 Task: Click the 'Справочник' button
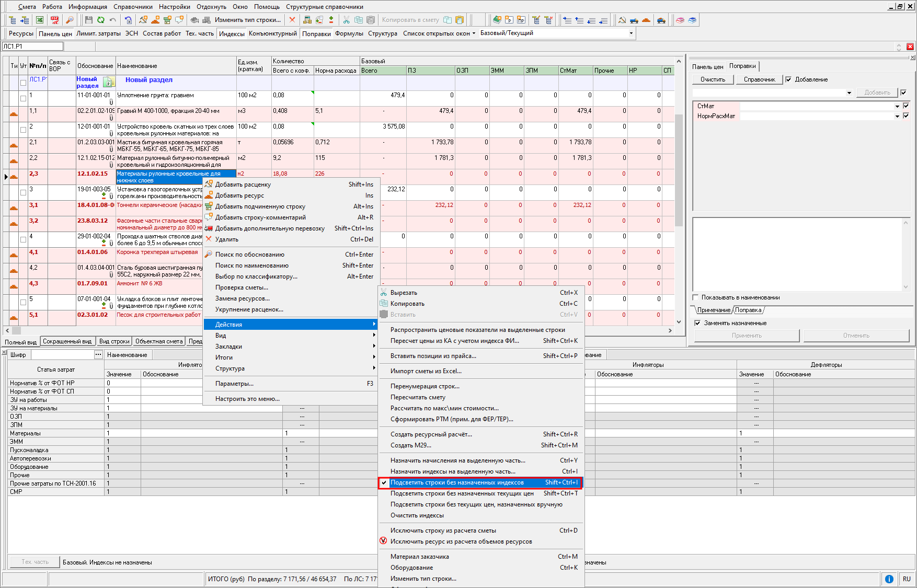pyautogui.click(x=759, y=79)
